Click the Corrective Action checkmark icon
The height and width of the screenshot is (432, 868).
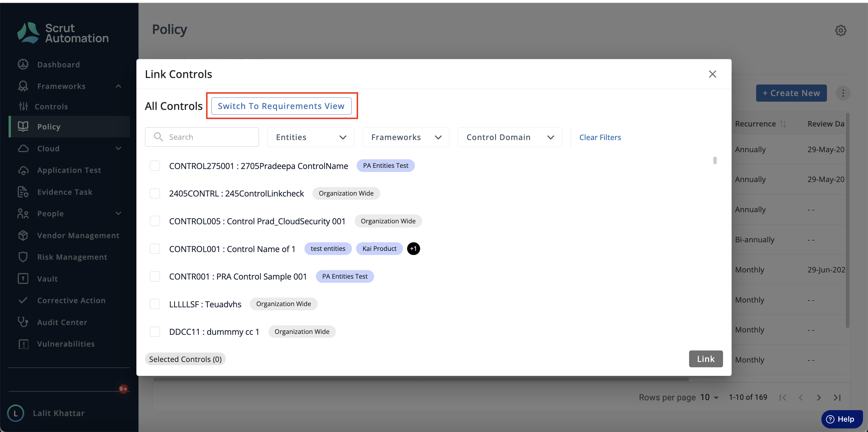pos(23,300)
